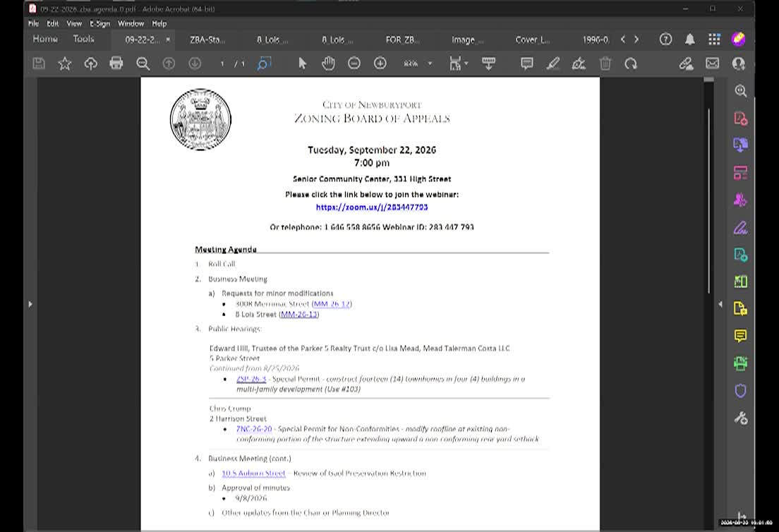Open the Window menu
Screen dimensions: 779x532
coord(131,23)
